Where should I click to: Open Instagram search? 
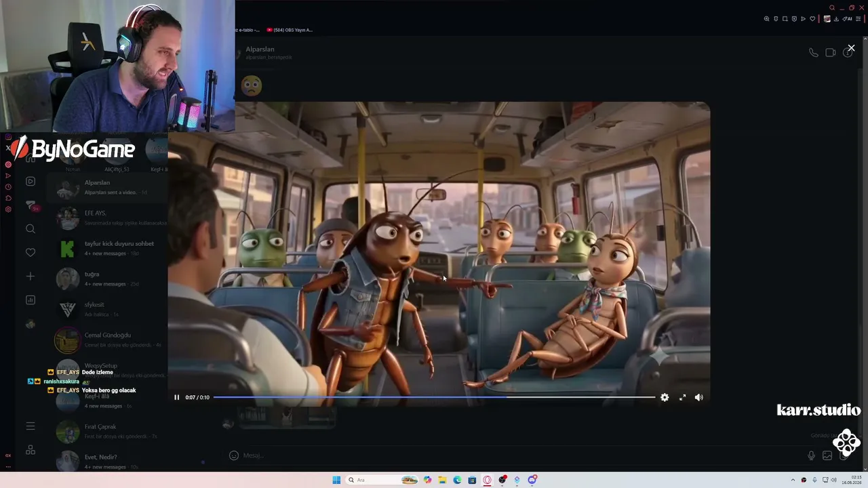[31, 229]
